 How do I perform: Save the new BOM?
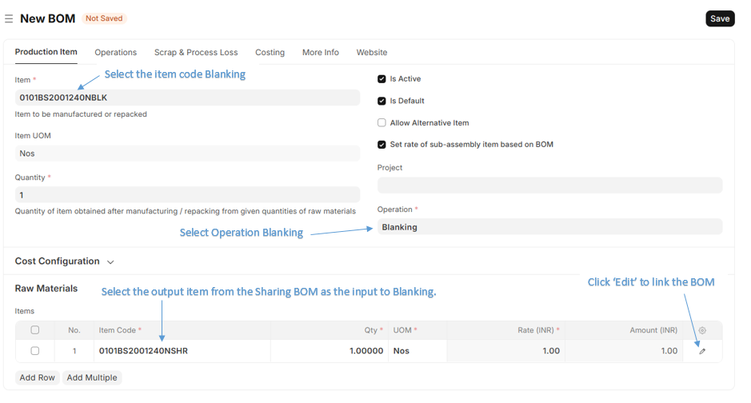pyautogui.click(x=720, y=19)
